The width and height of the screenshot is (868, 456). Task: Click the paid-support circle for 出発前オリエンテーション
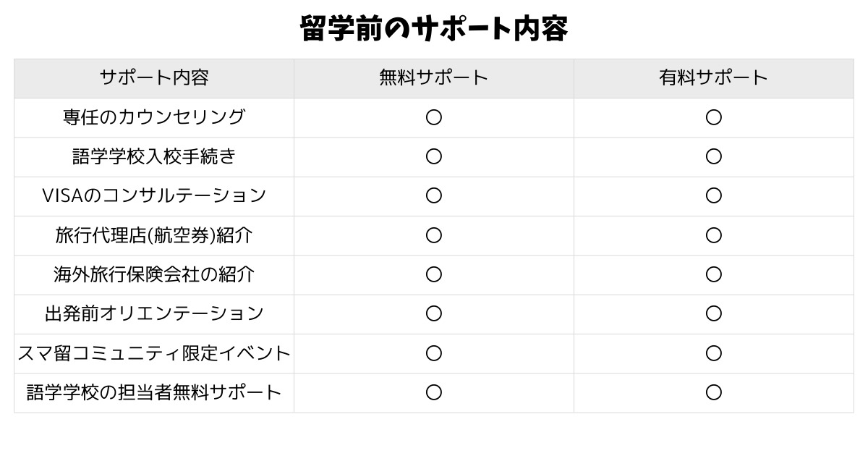coord(714,313)
